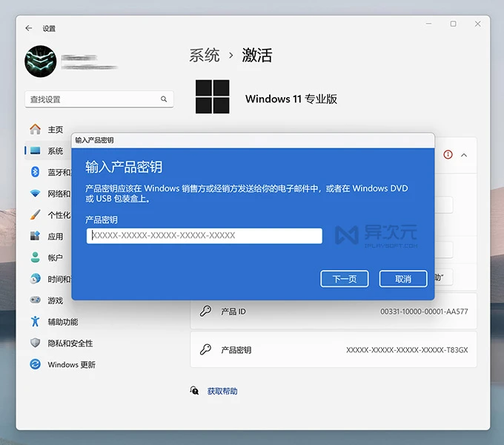
Task: Open the 游戏 gamepad icon
Action: [x=35, y=300]
